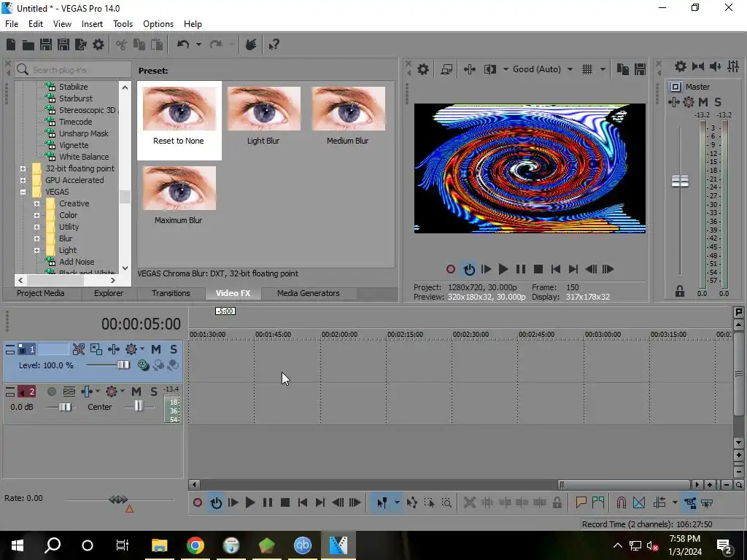Click the video track Level slider handle

tap(123, 365)
